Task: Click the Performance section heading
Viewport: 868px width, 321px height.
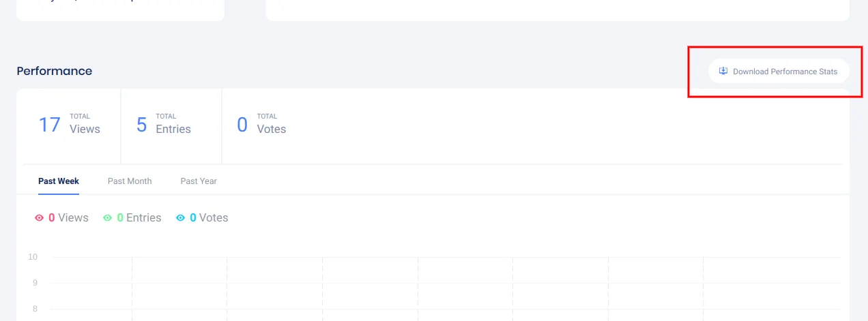Action: tap(55, 71)
